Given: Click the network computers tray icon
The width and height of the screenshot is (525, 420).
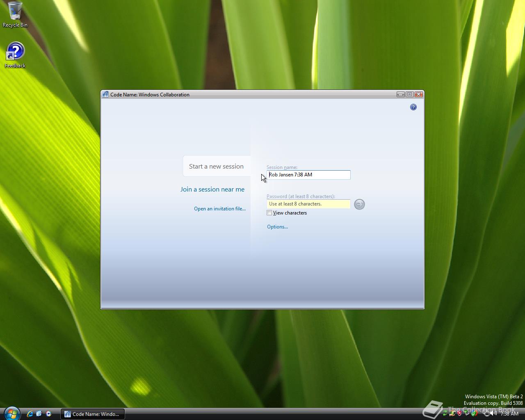Looking at the screenshot, I should click(486, 413).
